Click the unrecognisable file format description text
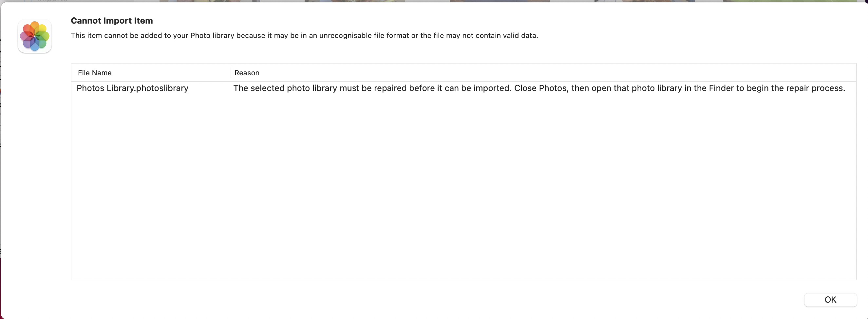The image size is (868, 319). (x=304, y=35)
